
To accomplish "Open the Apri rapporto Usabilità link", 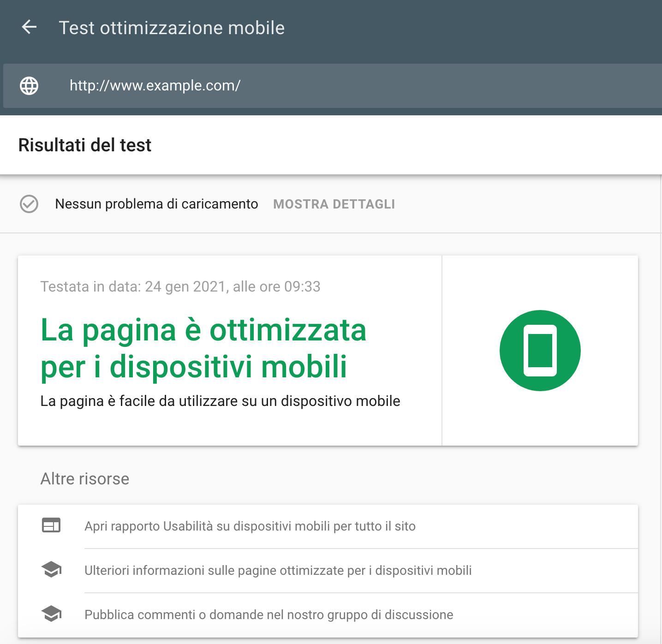I will [250, 526].
